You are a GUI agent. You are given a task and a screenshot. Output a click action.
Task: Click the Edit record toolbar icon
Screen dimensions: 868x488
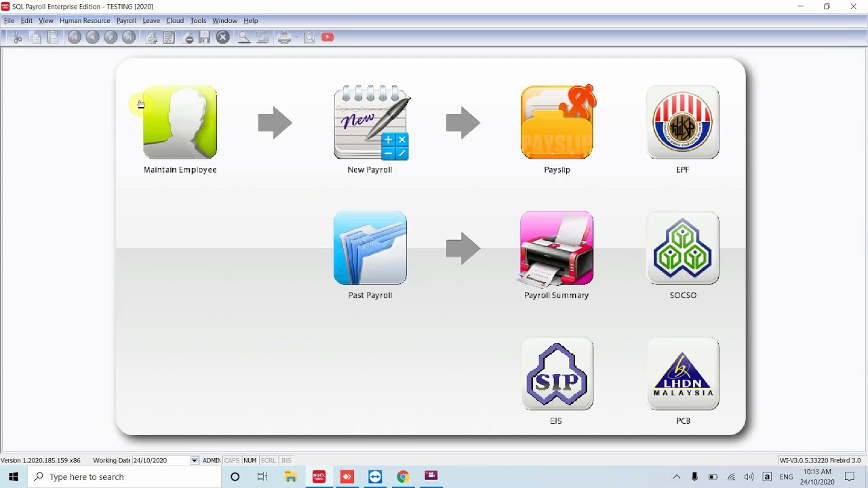pyautogui.click(x=169, y=38)
